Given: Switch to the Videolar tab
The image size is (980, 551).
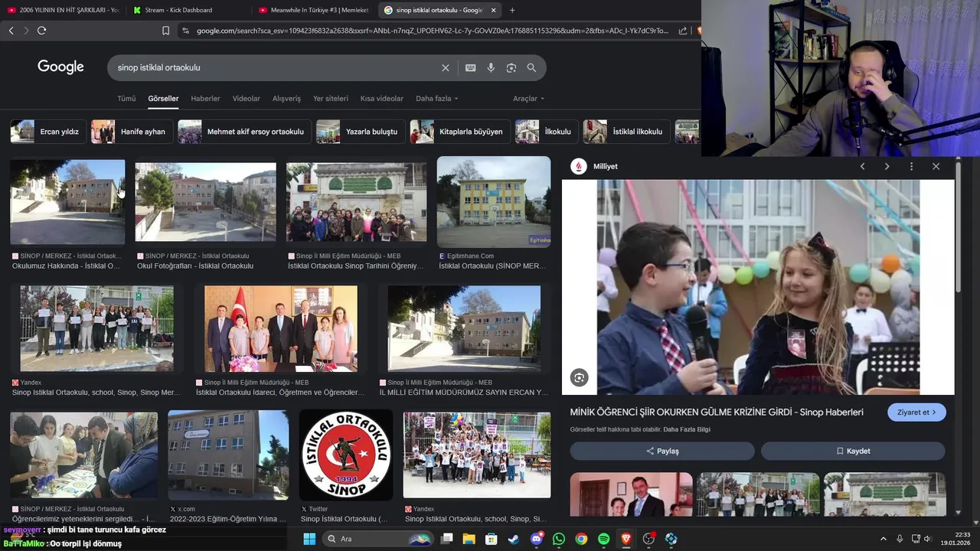Looking at the screenshot, I should [x=247, y=99].
